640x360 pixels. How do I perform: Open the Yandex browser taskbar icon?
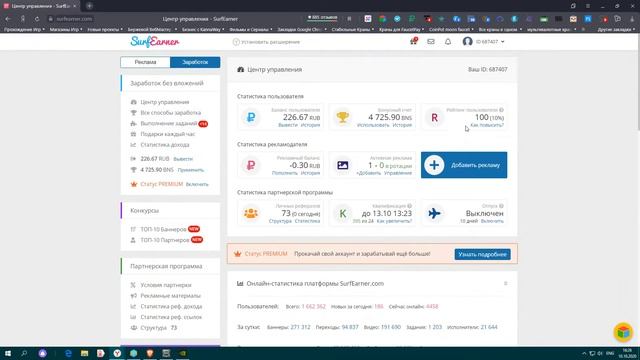pos(117,353)
